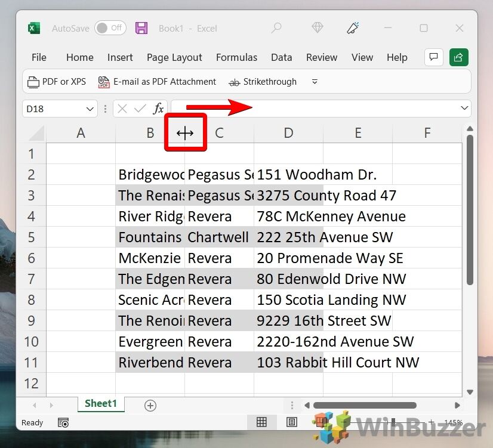
Task: Switch to Normal view in status bar
Action: click(x=261, y=422)
